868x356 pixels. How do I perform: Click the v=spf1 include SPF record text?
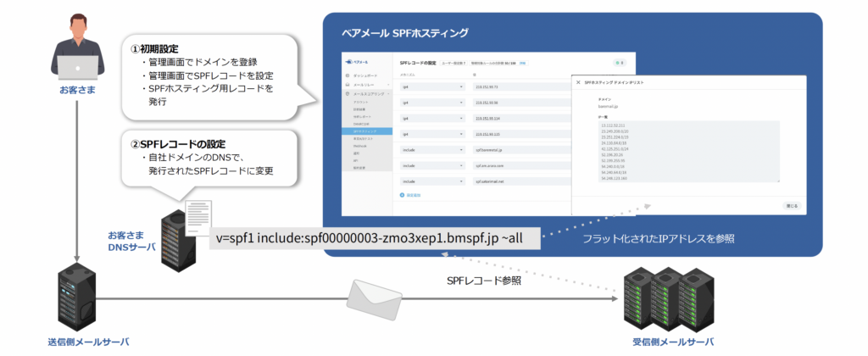[x=375, y=239]
